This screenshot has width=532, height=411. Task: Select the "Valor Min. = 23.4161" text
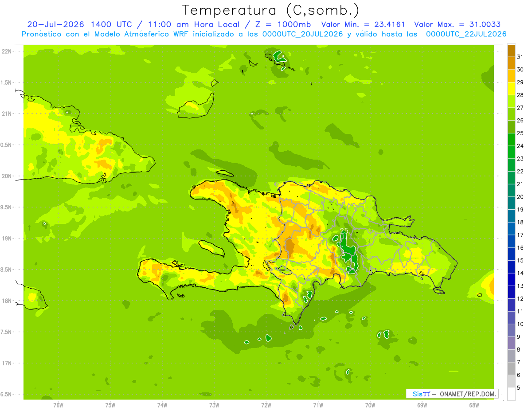coord(363,24)
